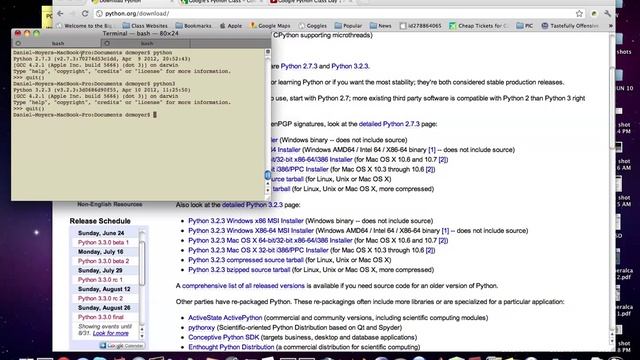Open the Welcome to the Big bookmark
Image resolution: width=640 pixels, height=360 pixels.
[84, 26]
